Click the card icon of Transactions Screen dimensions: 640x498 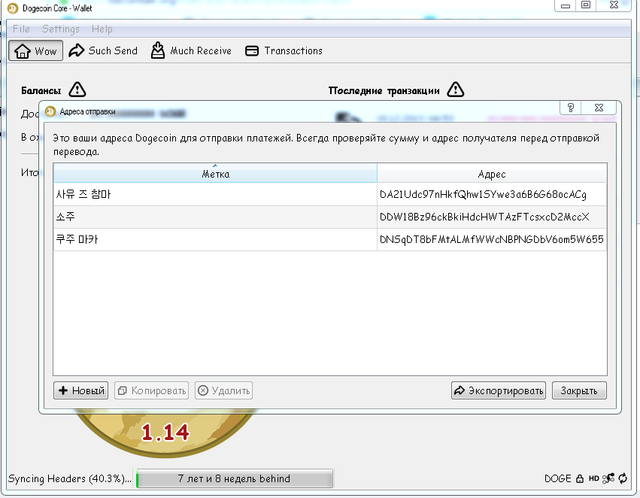252,51
